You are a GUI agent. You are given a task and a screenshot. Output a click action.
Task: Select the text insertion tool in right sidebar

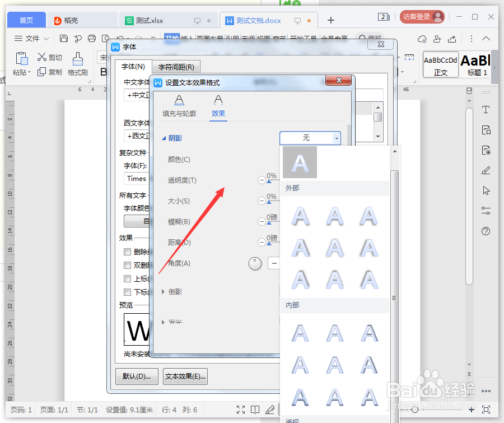[x=486, y=110]
